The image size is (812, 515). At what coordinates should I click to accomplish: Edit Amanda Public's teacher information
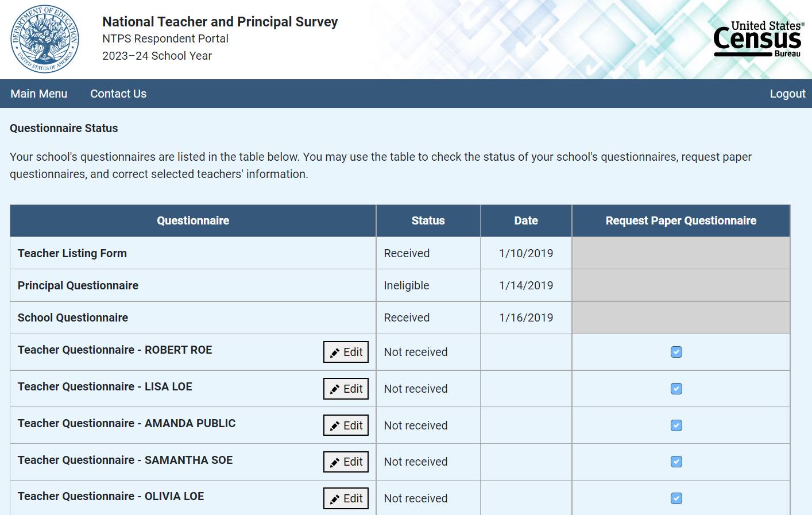click(346, 425)
